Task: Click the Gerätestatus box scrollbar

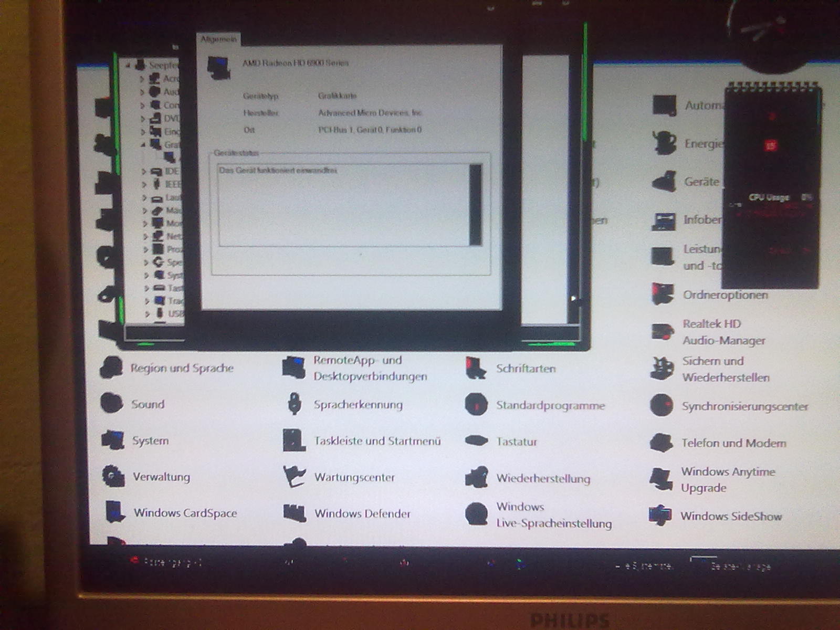Action: 475,205
